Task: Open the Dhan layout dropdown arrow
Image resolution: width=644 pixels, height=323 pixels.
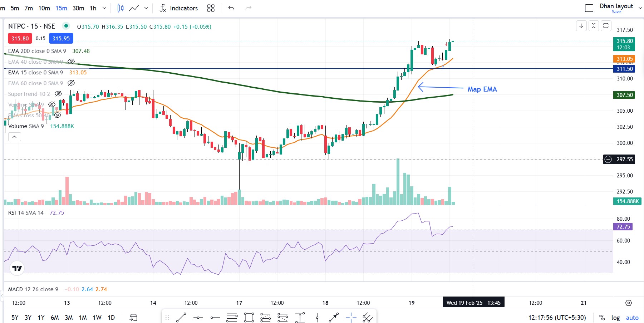Action: click(x=640, y=8)
